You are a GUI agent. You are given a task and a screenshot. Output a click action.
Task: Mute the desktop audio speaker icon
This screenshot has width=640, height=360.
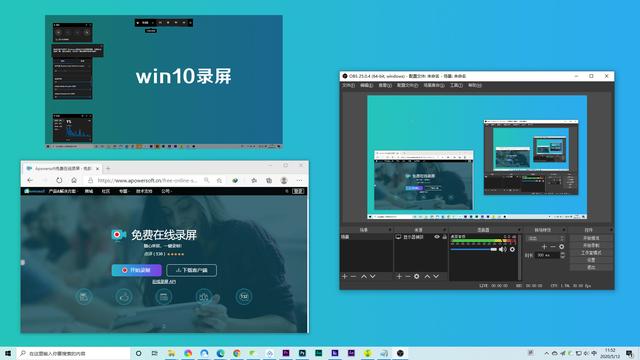[x=503, y=249]
